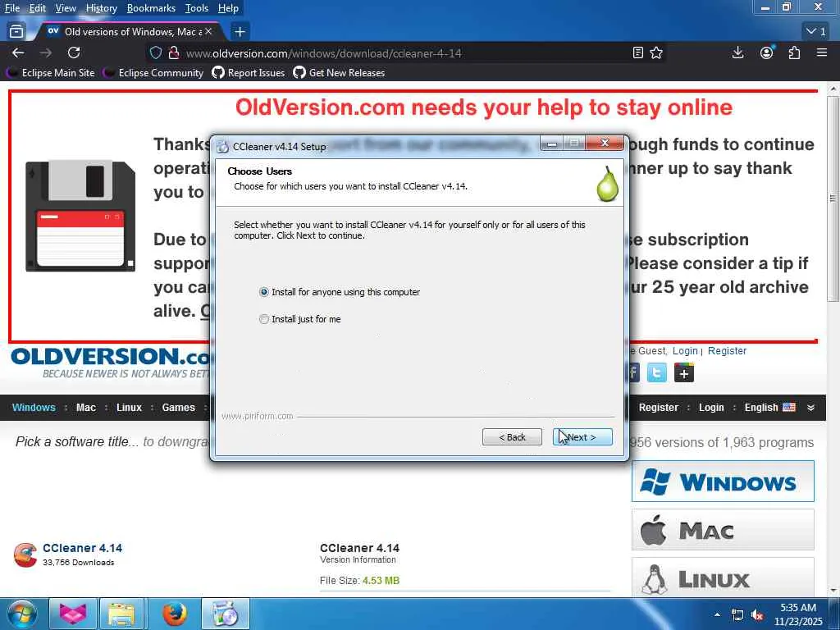Open Eclipse Main Site bookmark
The height and width of the screenshot is (630, 840).
coord(51,73)
